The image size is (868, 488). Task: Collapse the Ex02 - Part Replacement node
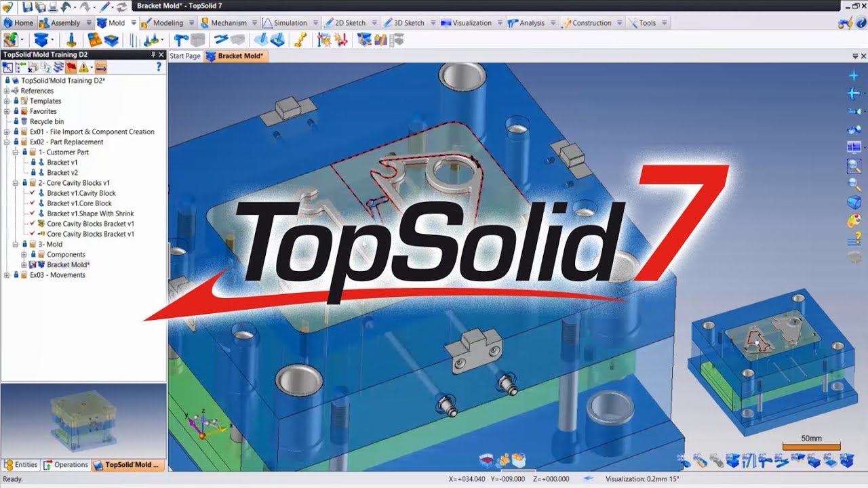(7, 142)
